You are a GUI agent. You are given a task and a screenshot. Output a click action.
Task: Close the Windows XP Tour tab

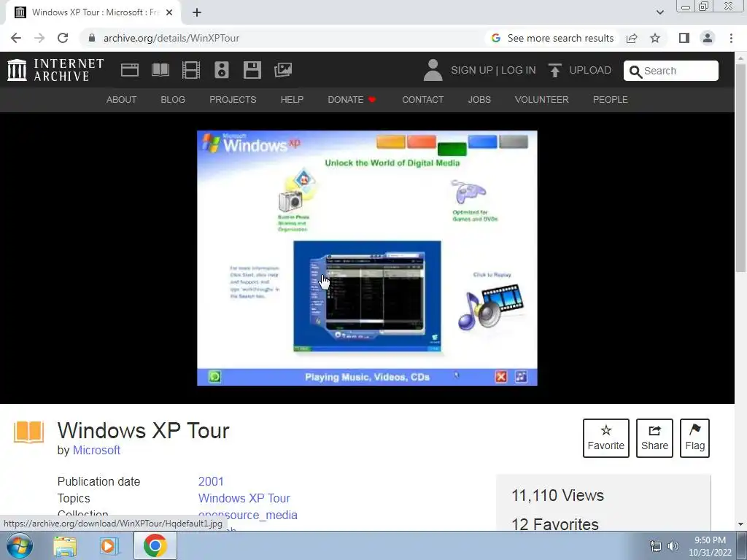click(169, 12)
